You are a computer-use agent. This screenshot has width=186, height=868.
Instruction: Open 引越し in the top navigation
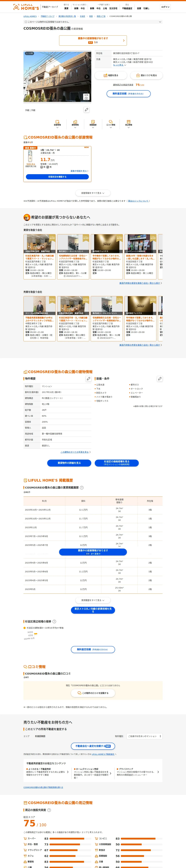(146, 8)
